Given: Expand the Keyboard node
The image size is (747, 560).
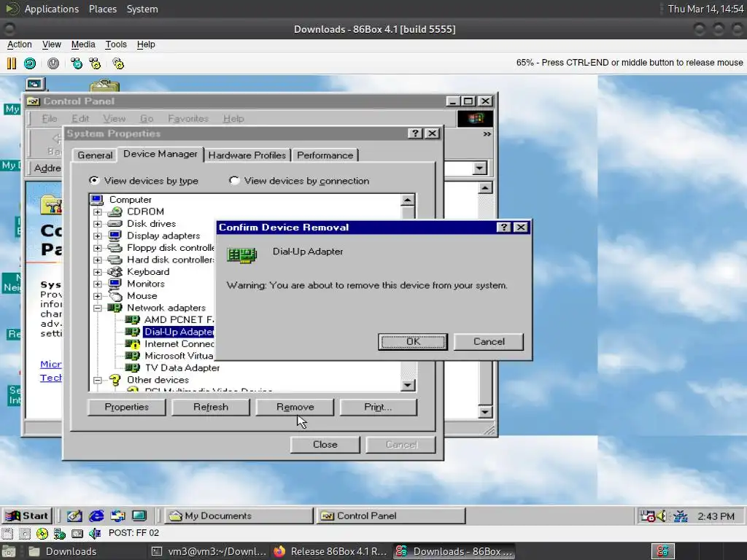Looking at the screenshot, I should point(98,272).
